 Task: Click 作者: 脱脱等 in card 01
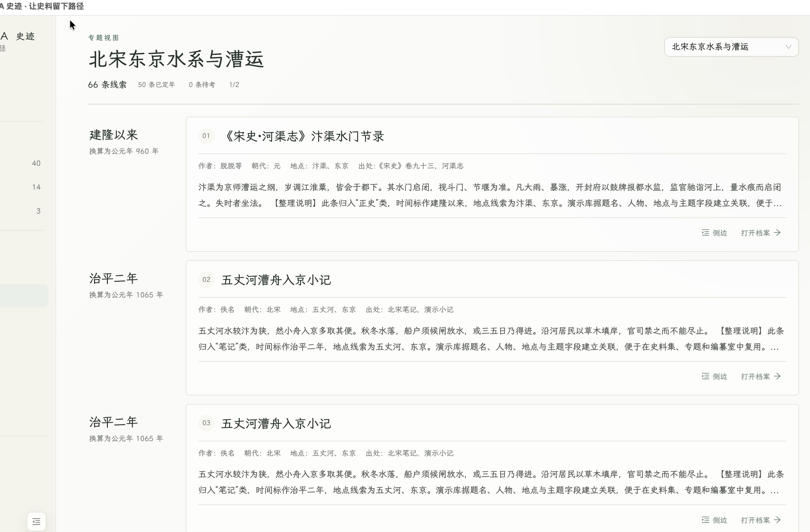[x=220, y=166]
